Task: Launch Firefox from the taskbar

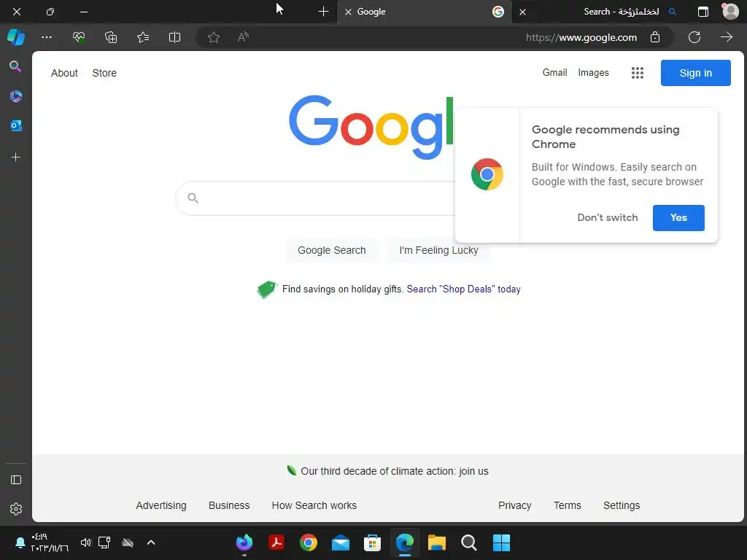Action: (x=244, y=542)
